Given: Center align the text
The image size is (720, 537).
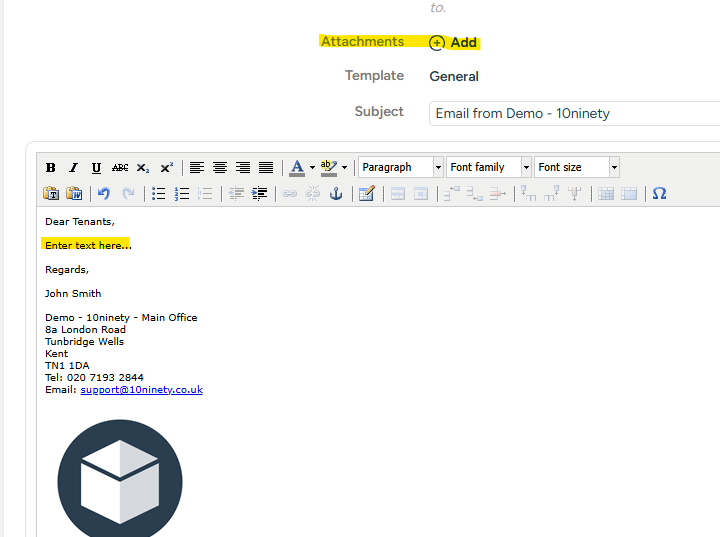Looking at the screenshot, I should pos(220,168).
